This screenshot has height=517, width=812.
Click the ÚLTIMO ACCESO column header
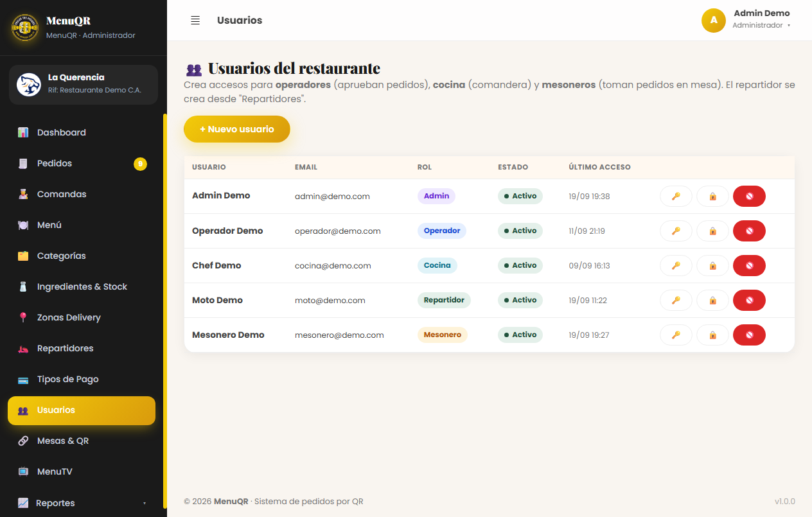[599, 167]
